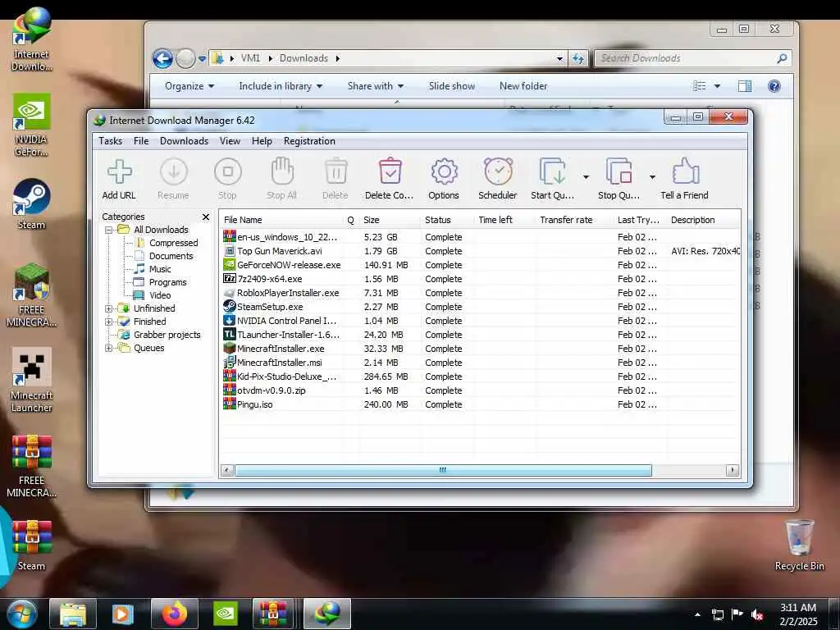840x630 pixels.
Task: Toggle the Explorer preview pane icon
Action: (x=745, y=85)
